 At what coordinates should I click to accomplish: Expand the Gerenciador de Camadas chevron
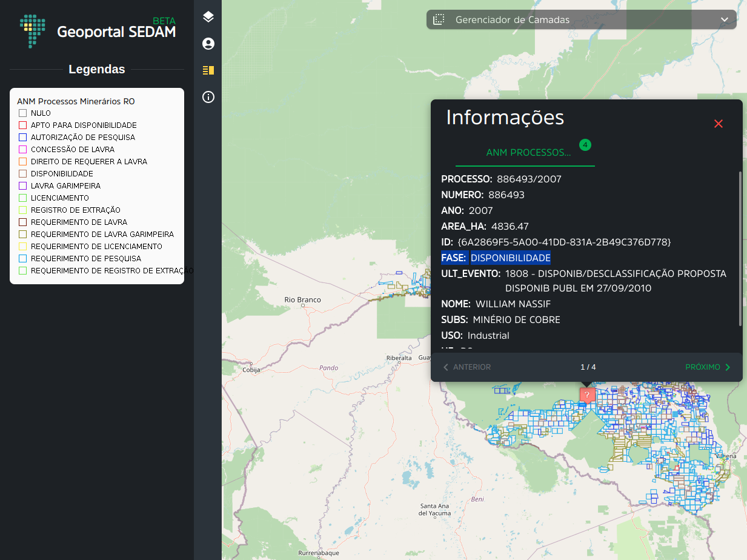point(725,19)
